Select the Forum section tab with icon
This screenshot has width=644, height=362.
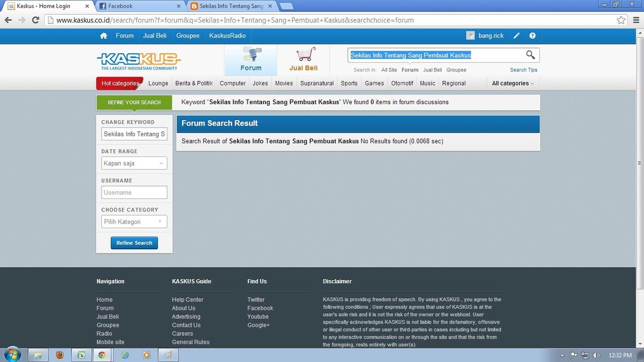tap(251, 60)
